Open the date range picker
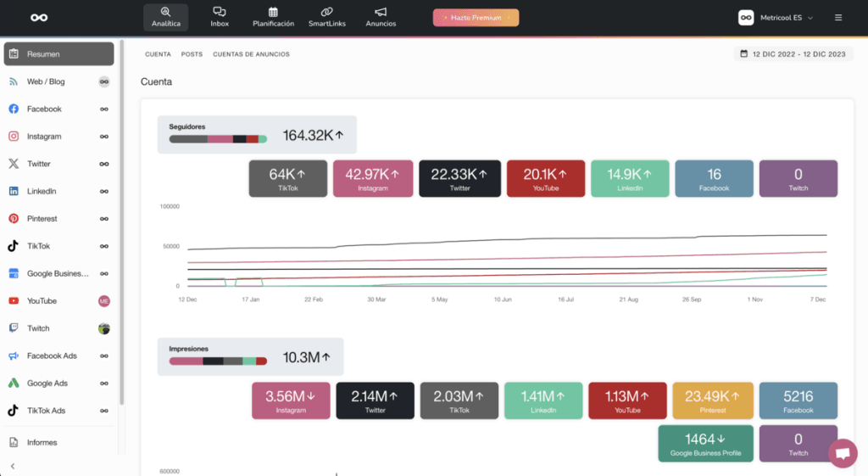The height and width of the screenshot is (476, 868). (793, 53)
